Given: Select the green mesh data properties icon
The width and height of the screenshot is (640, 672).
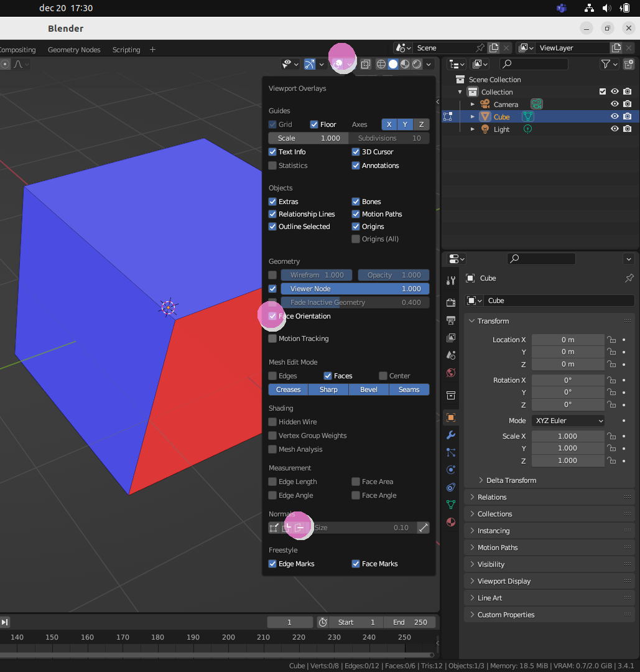Looking at the screenshot, I should point(450,505).
